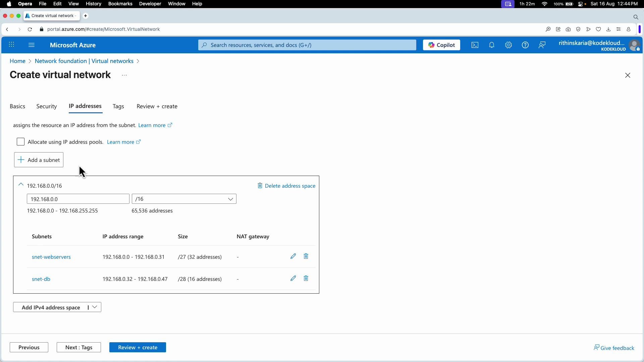This screenshot has height=362, width=644.
Task: Open the snet-db subnet link
Action: pos(41,279)
